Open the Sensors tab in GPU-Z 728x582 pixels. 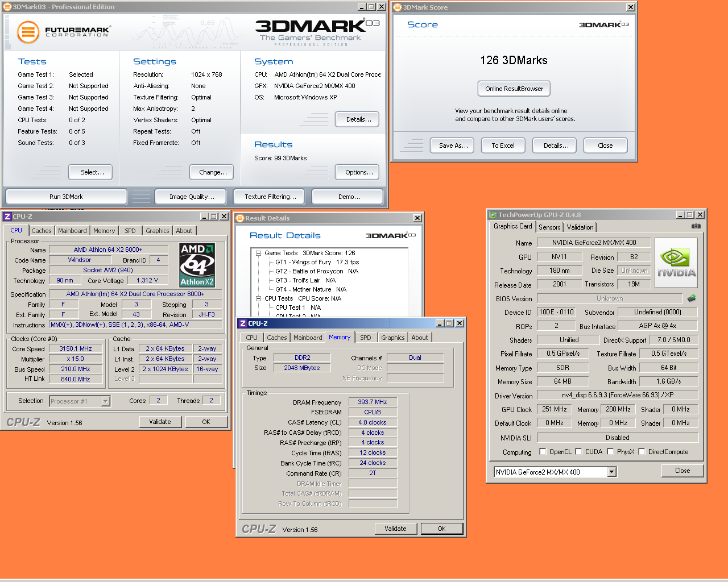point(549,227)
